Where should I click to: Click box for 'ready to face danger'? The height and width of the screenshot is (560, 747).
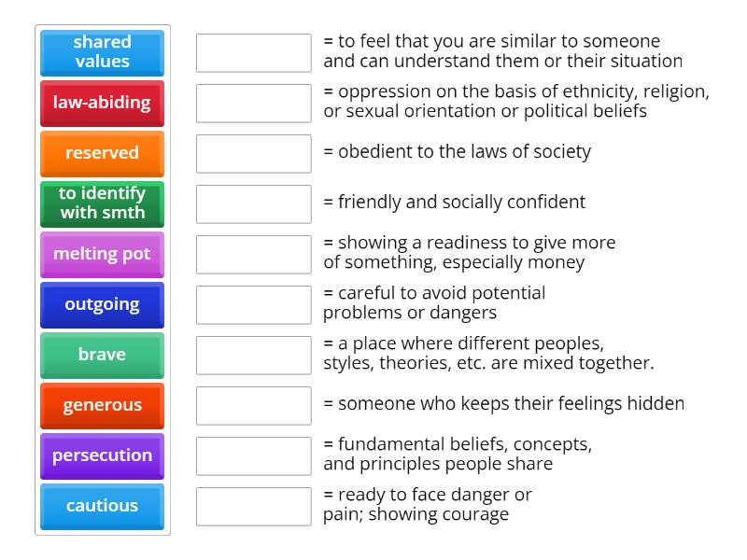[254, 507]
